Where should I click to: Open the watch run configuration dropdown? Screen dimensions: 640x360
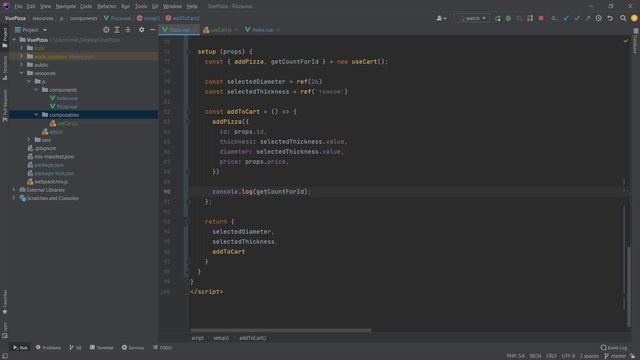tap(472, 18)
